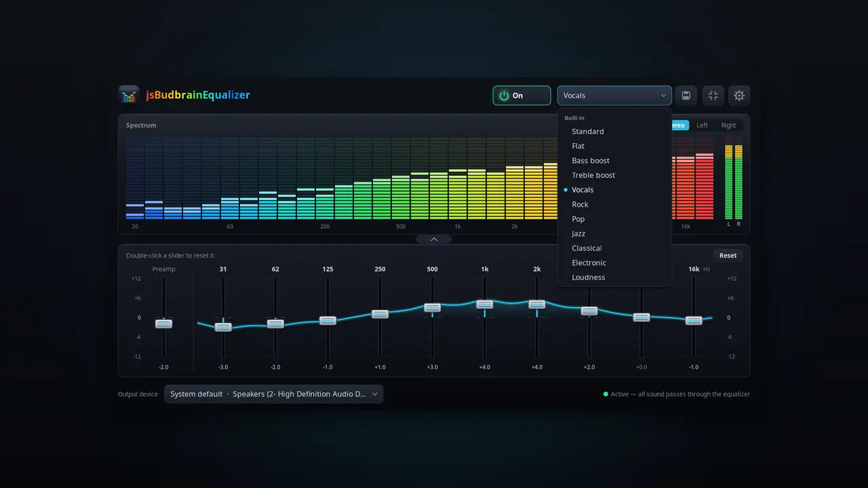This screenshot has width=868, height=488.
Task: Open settings with the gear icon
Action: point(739,96)
